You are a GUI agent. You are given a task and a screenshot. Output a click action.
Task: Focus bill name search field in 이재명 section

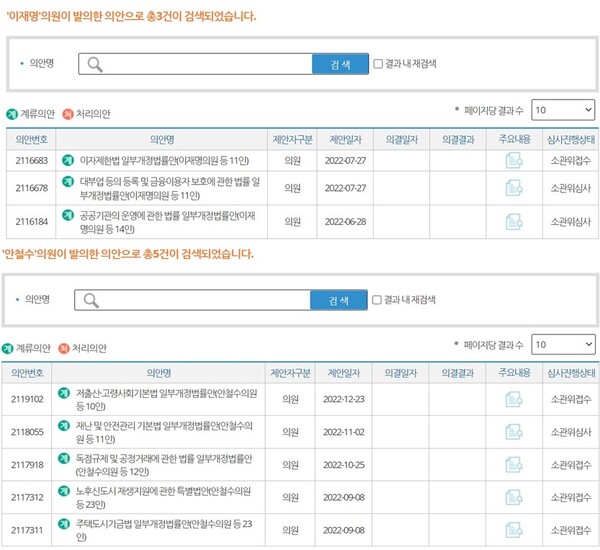[x=196, y=64]
